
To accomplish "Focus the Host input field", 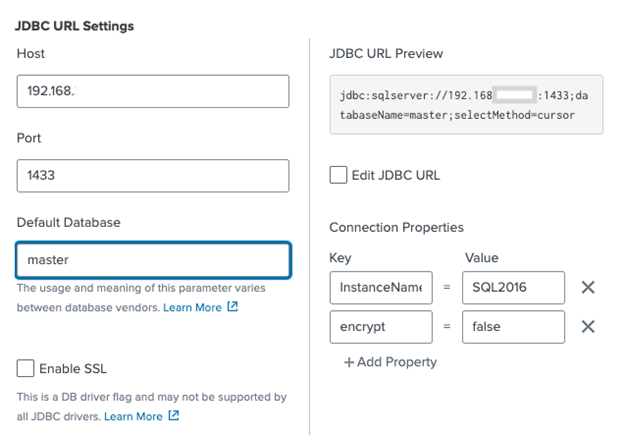I will point(153,91).
